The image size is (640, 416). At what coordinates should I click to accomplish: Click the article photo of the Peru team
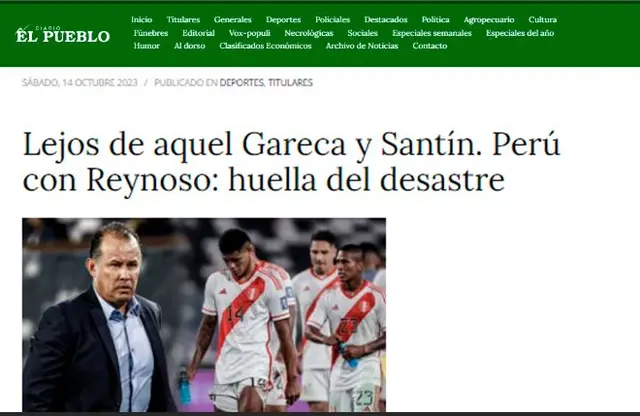point(204,315)
